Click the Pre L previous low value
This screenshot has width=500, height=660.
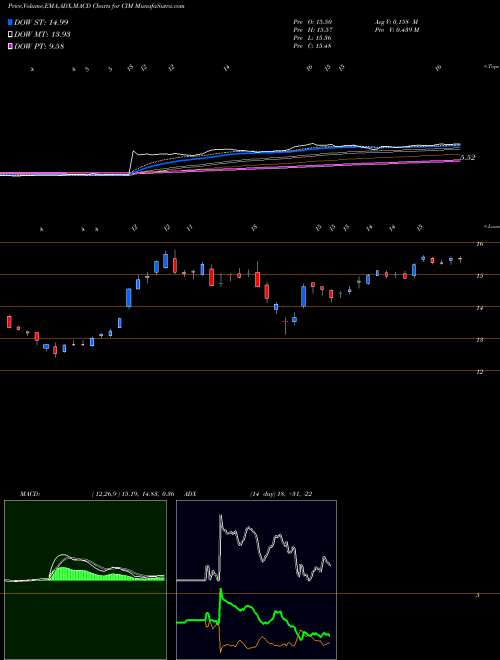(x=314, y=37)
